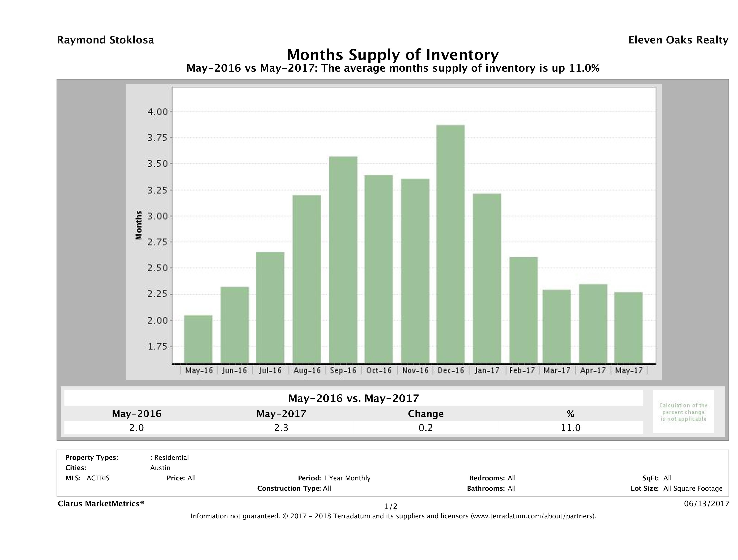
Task: Click the Months axis title
Action: 139,225
